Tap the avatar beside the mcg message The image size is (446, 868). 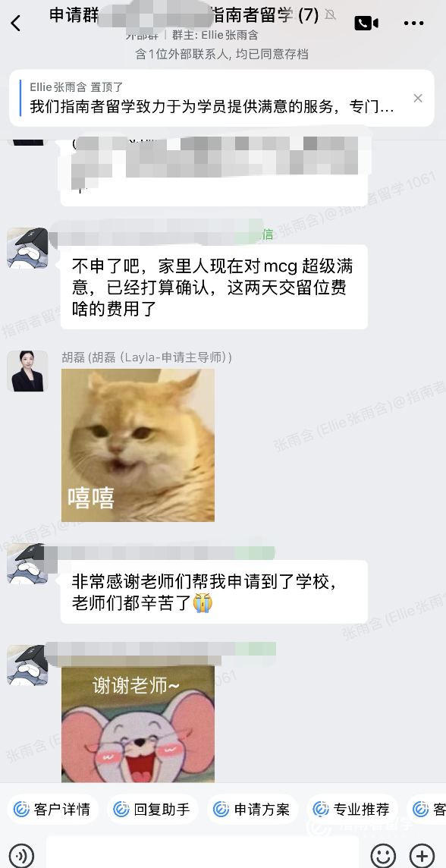point(27,248)
